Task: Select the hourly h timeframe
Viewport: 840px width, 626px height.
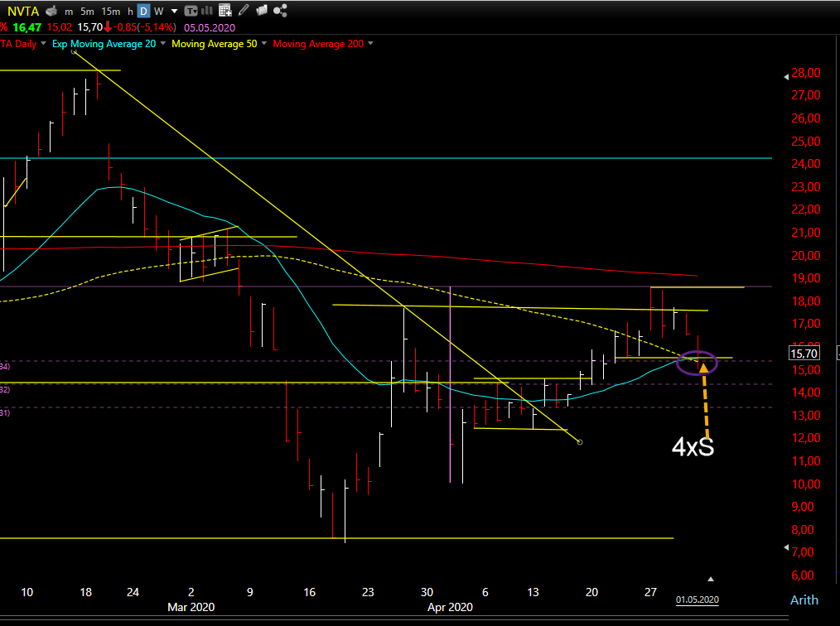Action: (130, 12)
